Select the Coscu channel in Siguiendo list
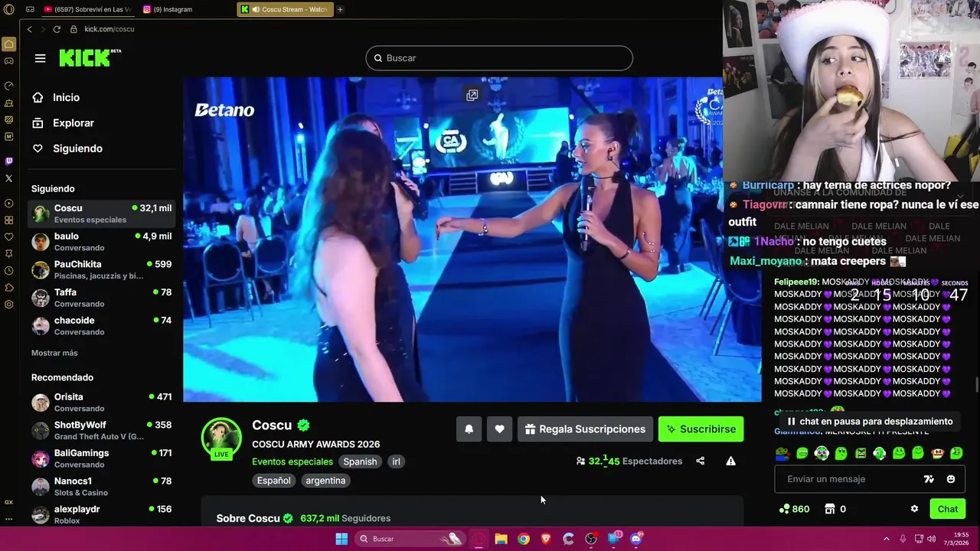 pyautogui.click(x=102, y=214)
